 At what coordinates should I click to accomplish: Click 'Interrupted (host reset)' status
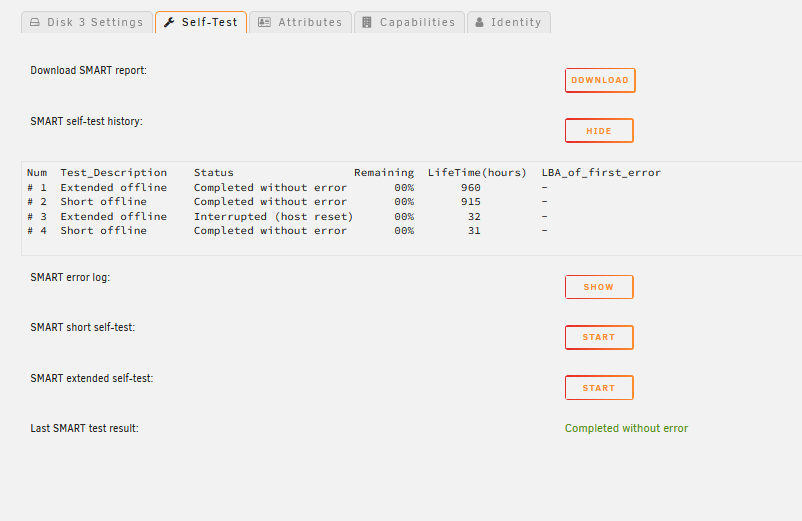click(274, 217)
